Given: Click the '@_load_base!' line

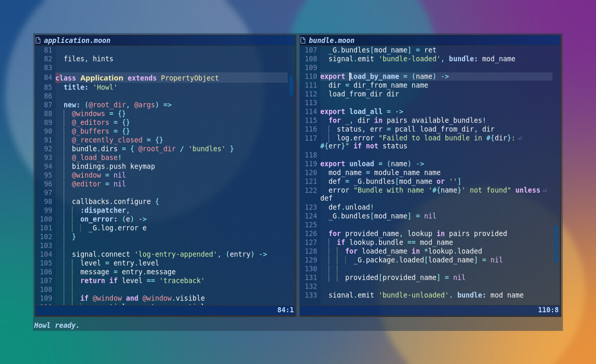Looking at the screenshot, I should (97, 157).
